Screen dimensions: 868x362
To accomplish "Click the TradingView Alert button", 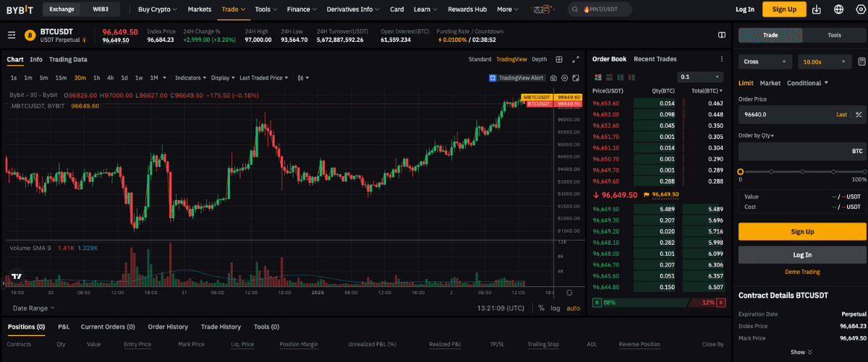I will (x=516, y=77).
